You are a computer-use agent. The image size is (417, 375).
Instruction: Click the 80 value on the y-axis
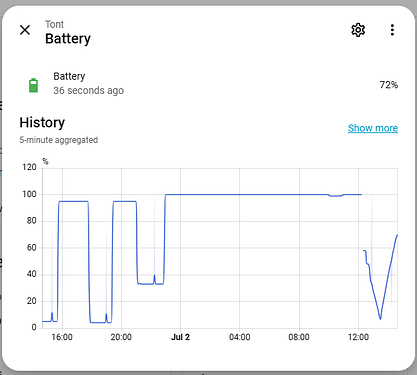click(31, 221)
